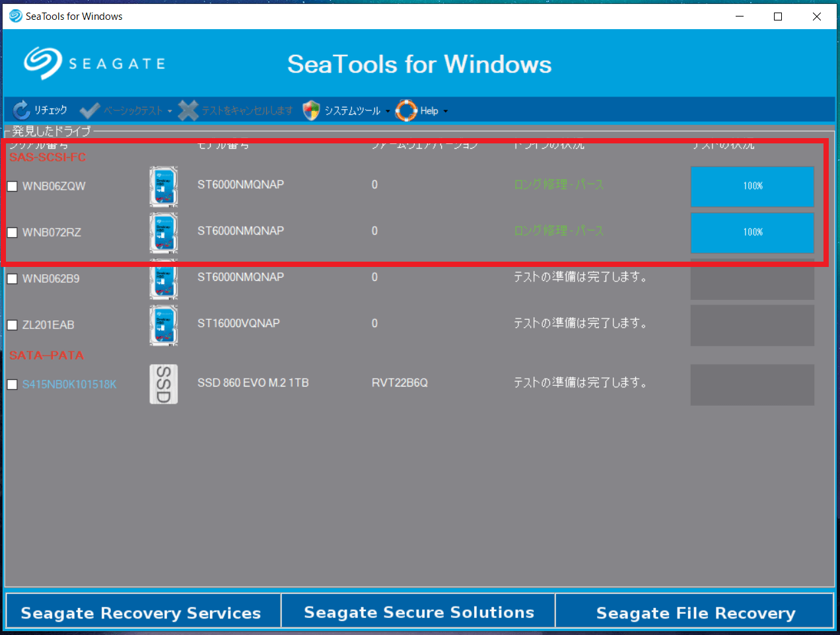840x635 pixels.
Task: Select the hard drive icon for WNB06ZQW
Action: click(164, 186)
